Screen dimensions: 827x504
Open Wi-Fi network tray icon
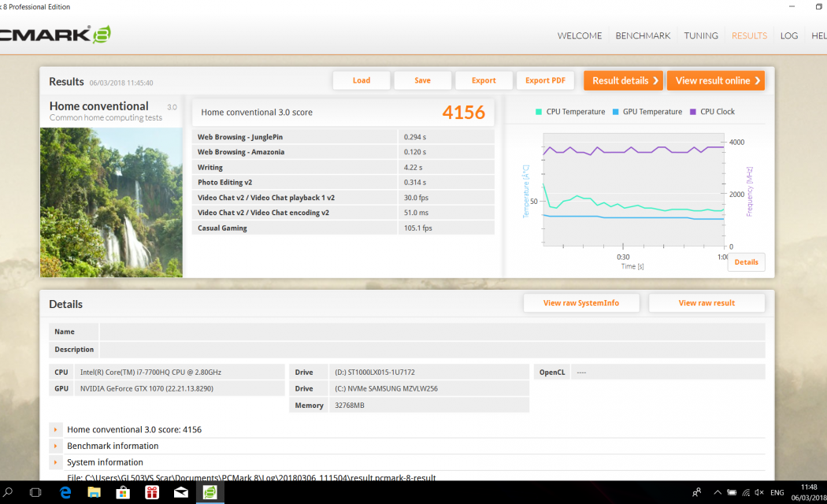click(x=746, y=492)
